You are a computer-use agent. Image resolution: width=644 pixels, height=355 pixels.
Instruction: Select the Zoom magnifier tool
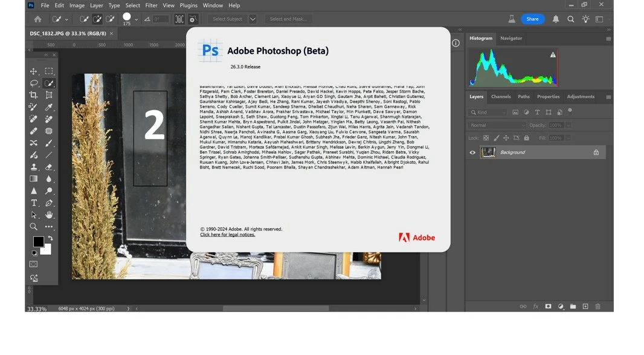click(x=34, y=227)
